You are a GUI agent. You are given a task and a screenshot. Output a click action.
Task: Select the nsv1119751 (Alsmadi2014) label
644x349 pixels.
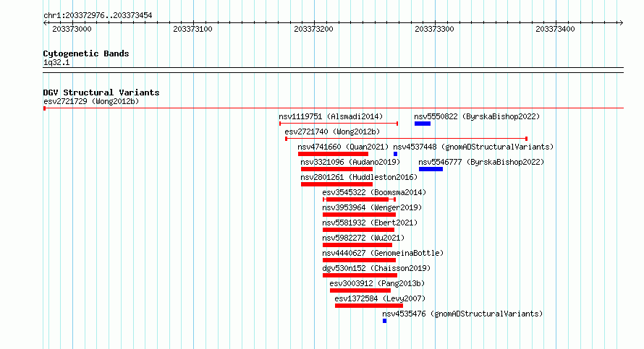point(331,116)
